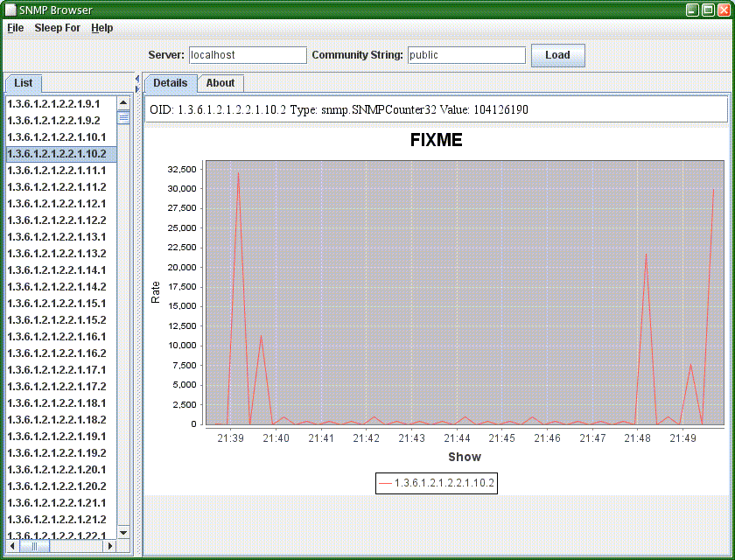Select OID 1.3.6.1.2.1.2.2.1.13.2
The width and height of the screenshot is (735, 560).
click(61, 254)
